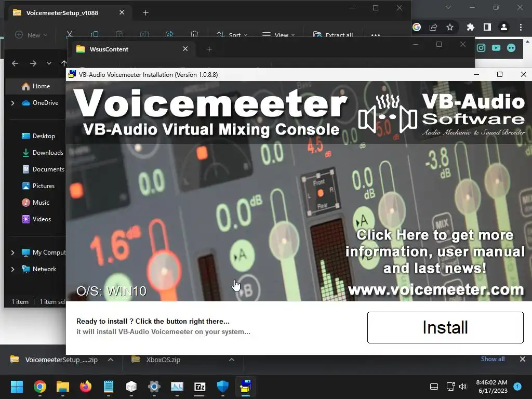
Task: Click the Google icon in Chrome address bar
Action: (x=417, y=27)
